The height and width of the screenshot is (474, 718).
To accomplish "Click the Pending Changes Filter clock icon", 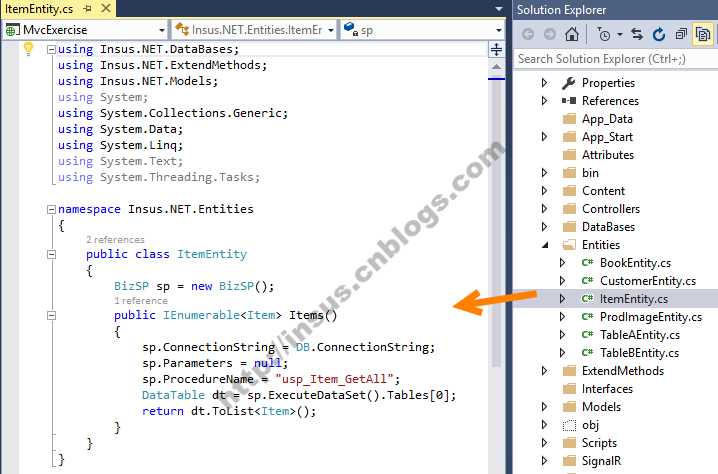I will tap(604, 34).
